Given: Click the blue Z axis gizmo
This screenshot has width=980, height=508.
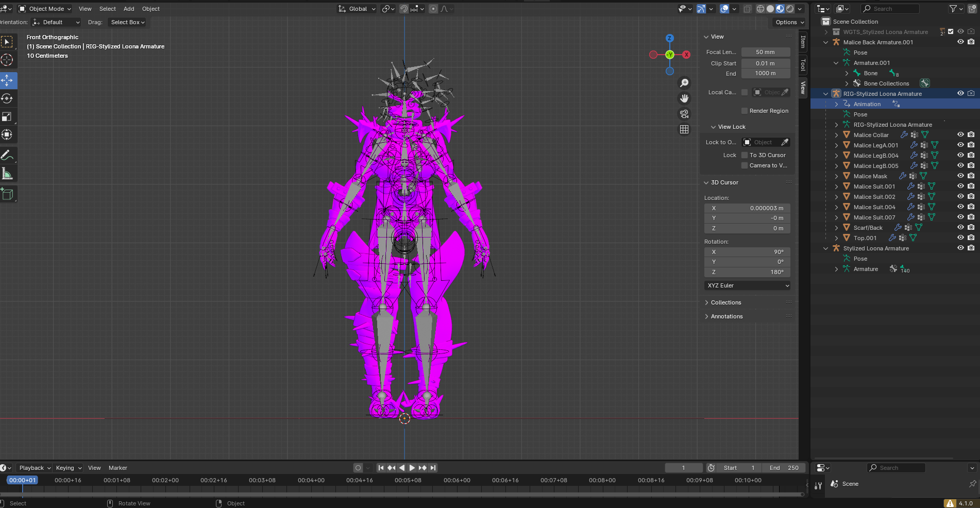Looking at the screenshot, I should click(669, 38).
